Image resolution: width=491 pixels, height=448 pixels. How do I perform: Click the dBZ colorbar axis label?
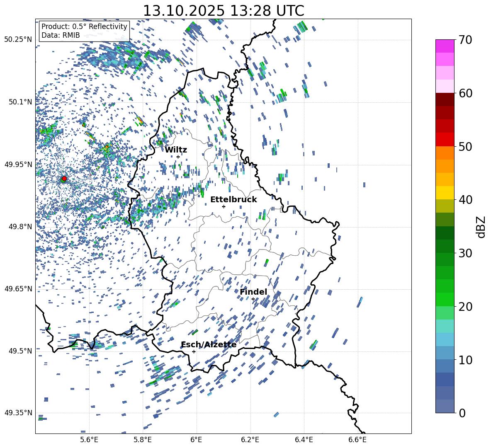click(x=481, y=227)
